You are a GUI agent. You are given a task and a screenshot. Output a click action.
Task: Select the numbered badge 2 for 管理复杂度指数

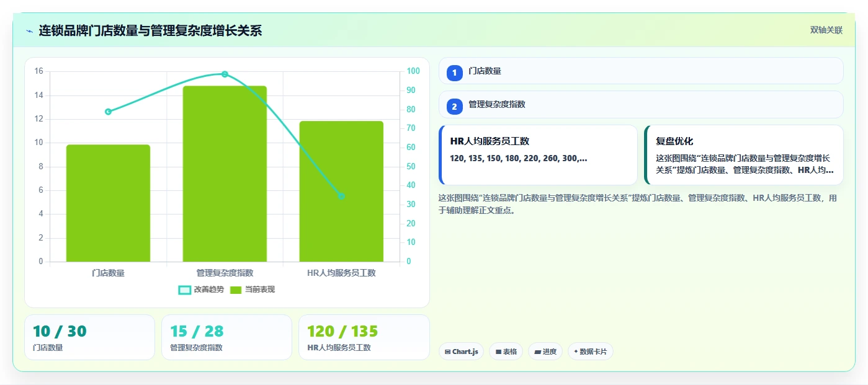455,107
